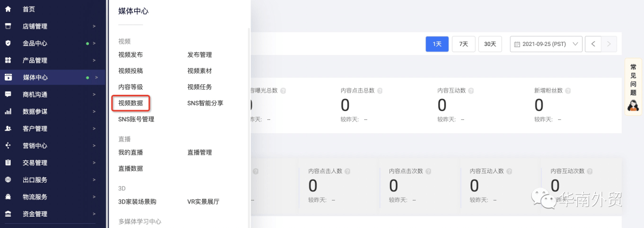Expand 媒体中心 submenu arrow
This screenshot has width=644, height=228.
(97, 77)
